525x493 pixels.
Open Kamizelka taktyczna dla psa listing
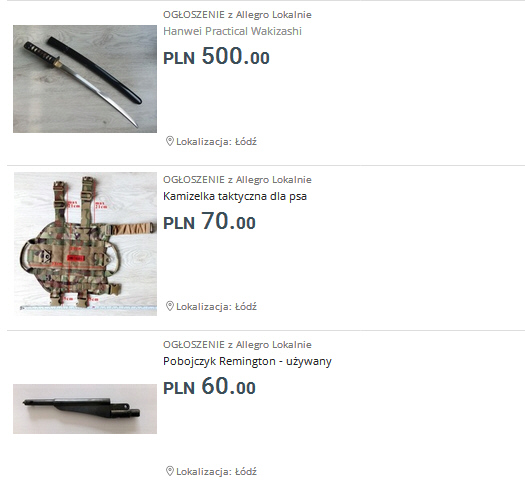pos(235,196)
